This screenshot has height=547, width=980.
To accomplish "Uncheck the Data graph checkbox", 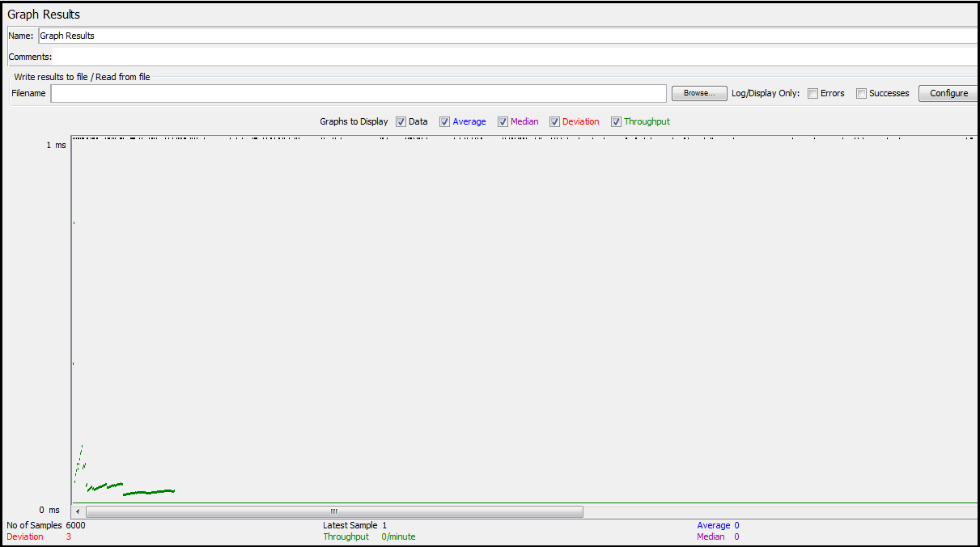I will tap(401, 121).
